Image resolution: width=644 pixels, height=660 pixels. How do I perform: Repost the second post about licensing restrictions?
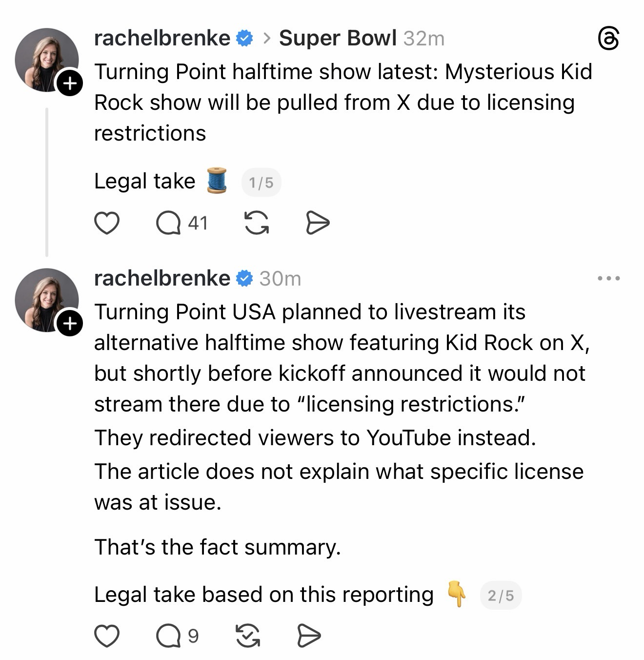[248, 636]
